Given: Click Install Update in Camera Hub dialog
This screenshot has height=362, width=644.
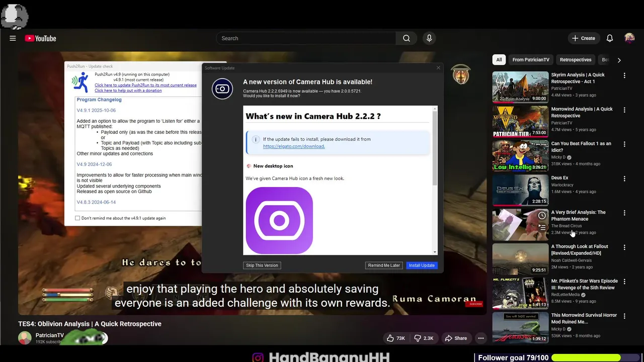Looking at the screenshot, I should (x=422, y=265).
